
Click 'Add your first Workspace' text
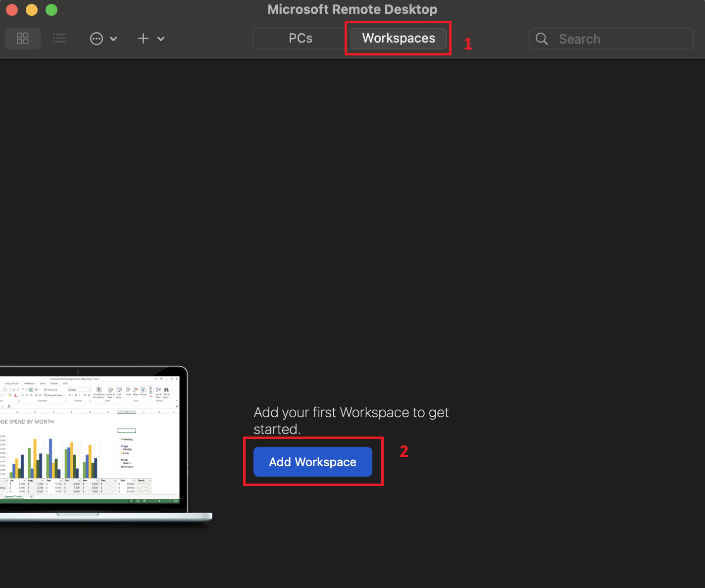(352, 421)
